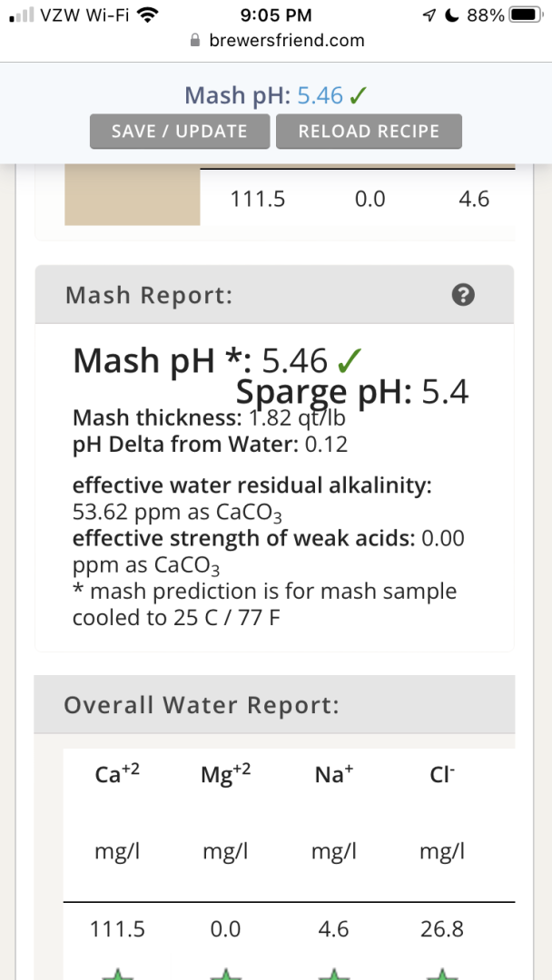Tap the padlock icon in the address bar
This screenshot has width=552, height=980.
193,41
